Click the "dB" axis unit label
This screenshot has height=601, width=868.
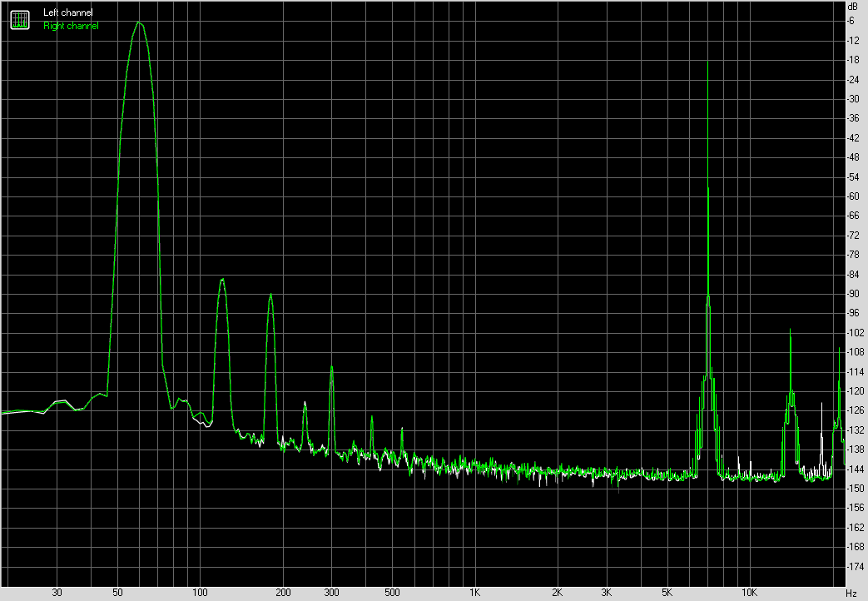pyautogui.click(x=852, y=6)
